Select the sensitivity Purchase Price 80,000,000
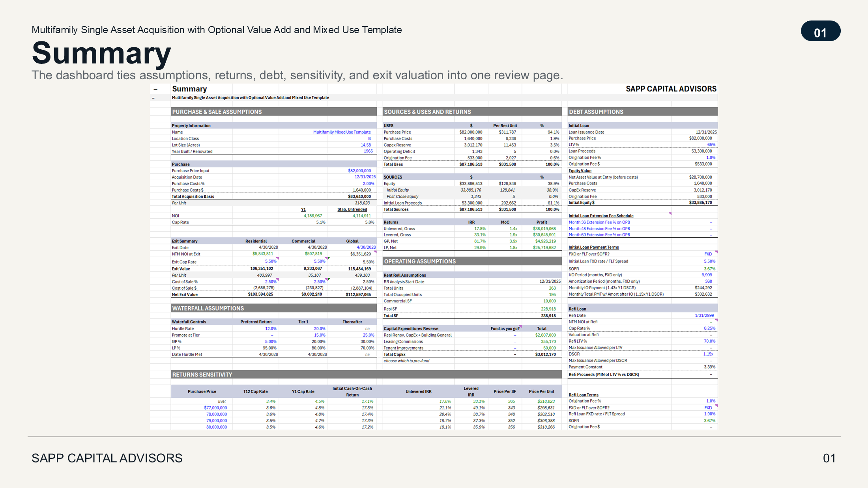 click(217, 427)
